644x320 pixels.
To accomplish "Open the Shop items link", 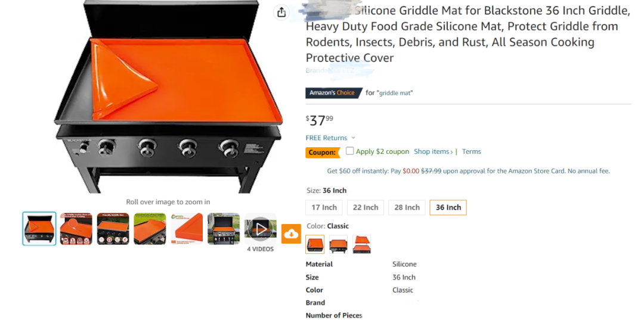I will pyautogui.click(x=434, y=151).
